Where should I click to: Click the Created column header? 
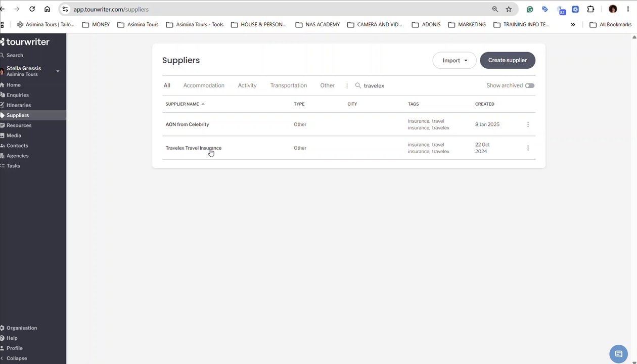(x=485, y=104)
